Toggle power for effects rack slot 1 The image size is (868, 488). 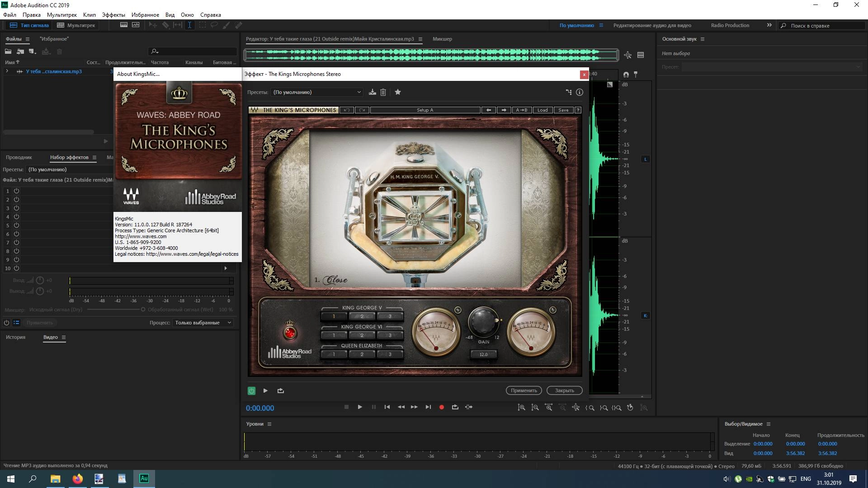pyautogui.click(x=16, y=191)
